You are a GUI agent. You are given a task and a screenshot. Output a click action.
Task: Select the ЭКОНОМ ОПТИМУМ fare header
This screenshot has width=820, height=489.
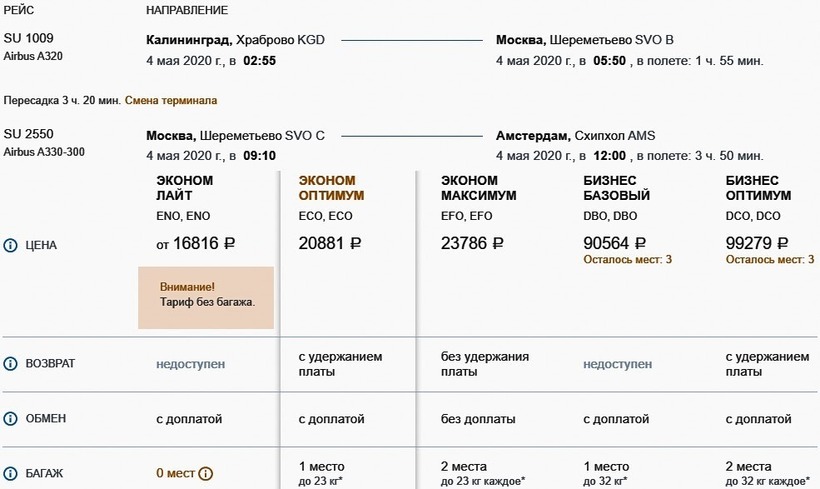point(331,188)
